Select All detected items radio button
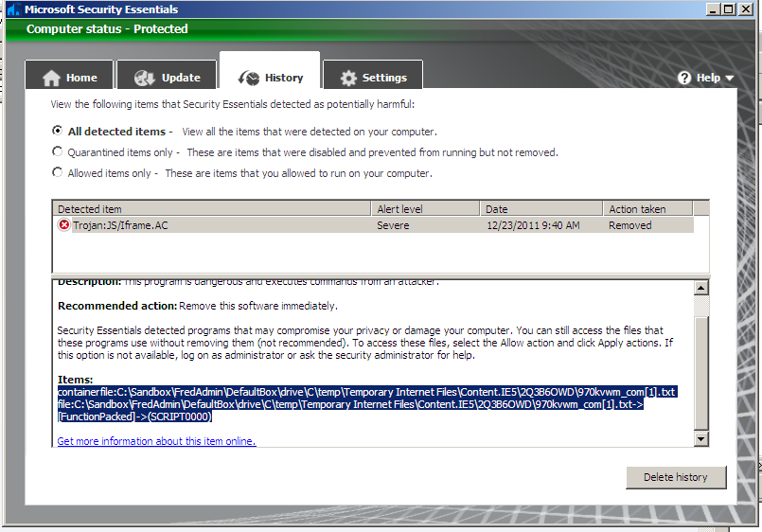This screenshot has height=532, width=762. point(58,131)
